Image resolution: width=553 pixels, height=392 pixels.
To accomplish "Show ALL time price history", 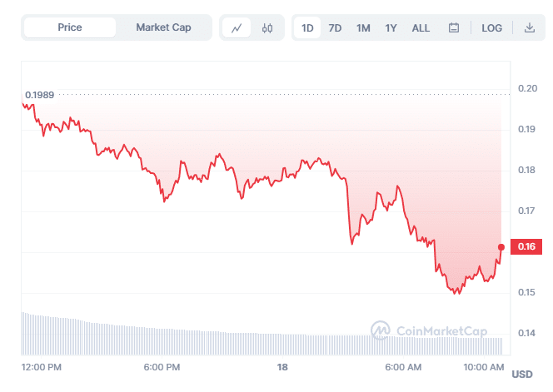I will click(421, 27).
